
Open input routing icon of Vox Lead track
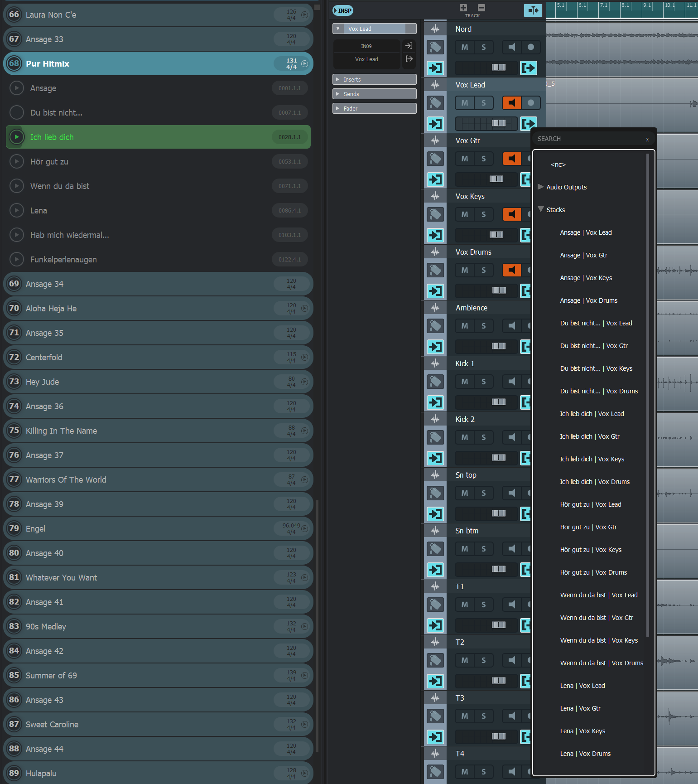435,124
